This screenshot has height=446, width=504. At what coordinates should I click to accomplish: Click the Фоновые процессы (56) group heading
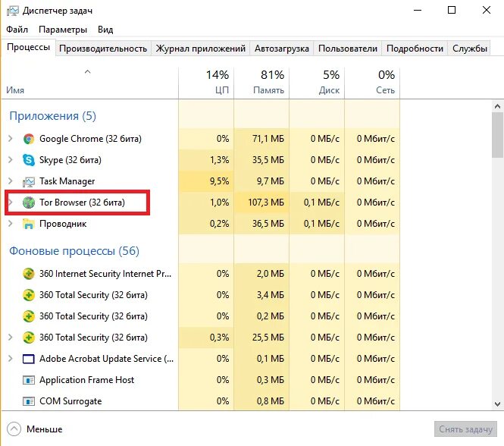(x=74, y=251)
